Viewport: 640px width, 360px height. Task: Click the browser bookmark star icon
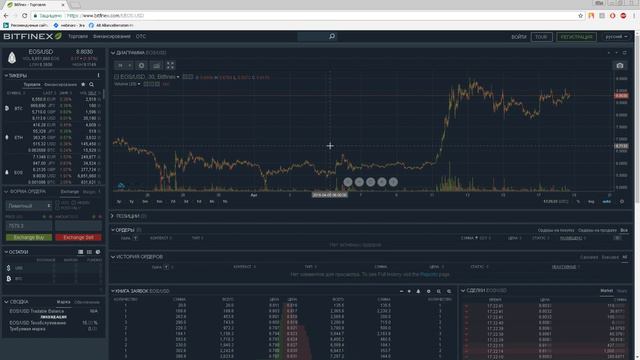click(580, 16)
